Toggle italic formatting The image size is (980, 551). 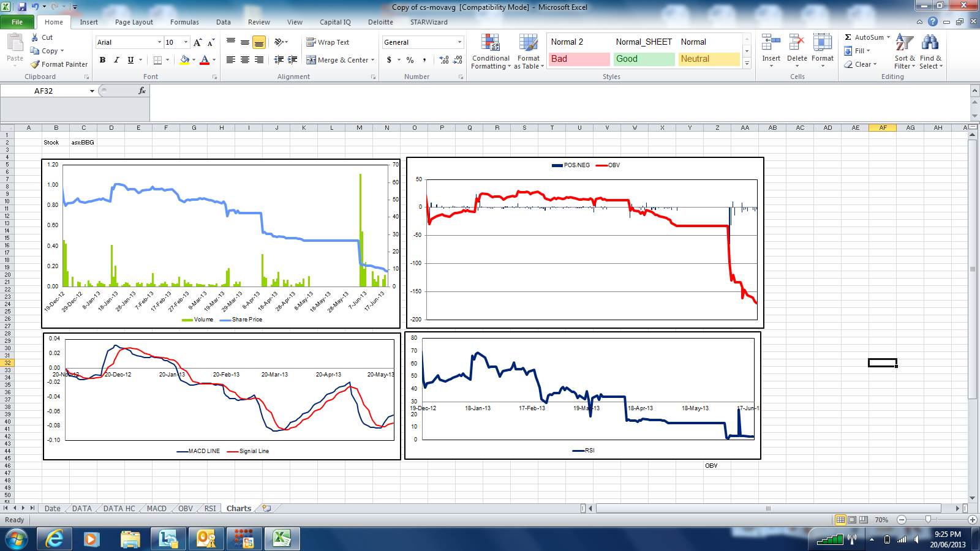point(116,60)
